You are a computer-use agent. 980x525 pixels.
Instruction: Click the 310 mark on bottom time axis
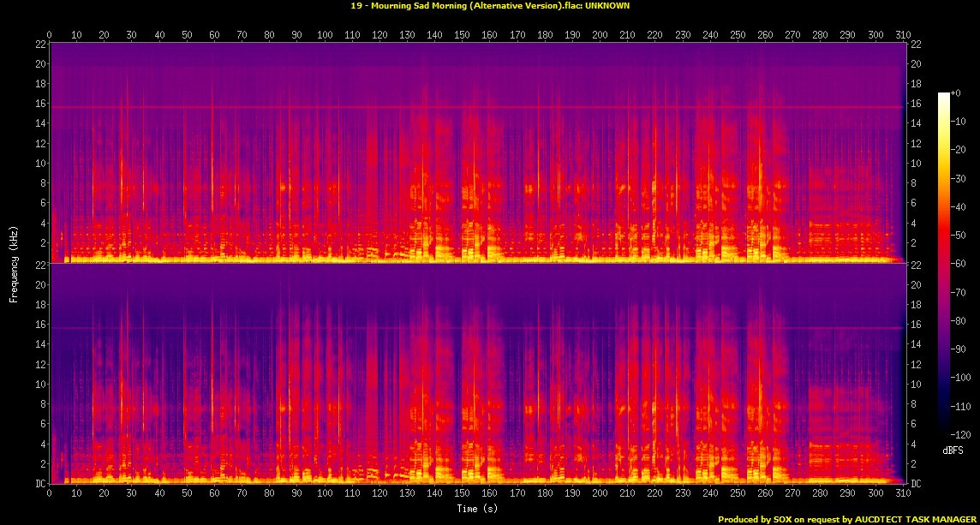902,495
